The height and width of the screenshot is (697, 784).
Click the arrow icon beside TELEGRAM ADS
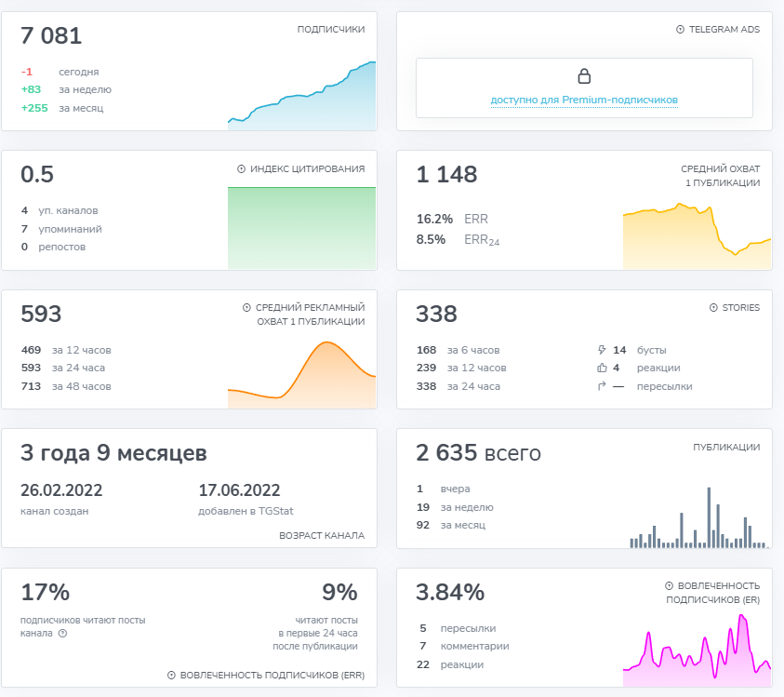(x=680, y=30)
